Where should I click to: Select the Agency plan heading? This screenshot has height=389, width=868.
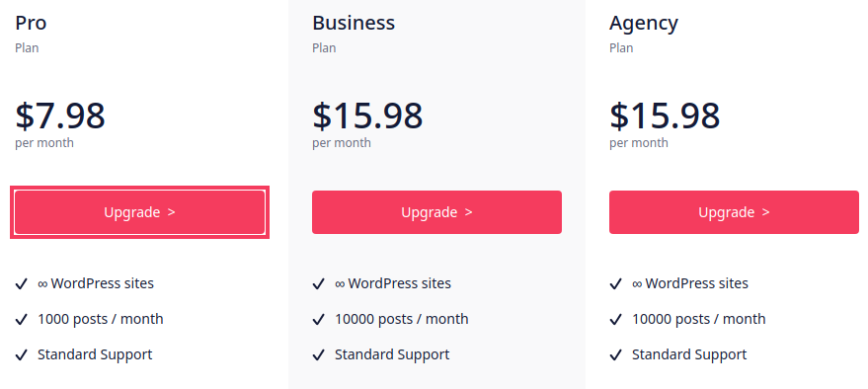(x=644, y=25)
